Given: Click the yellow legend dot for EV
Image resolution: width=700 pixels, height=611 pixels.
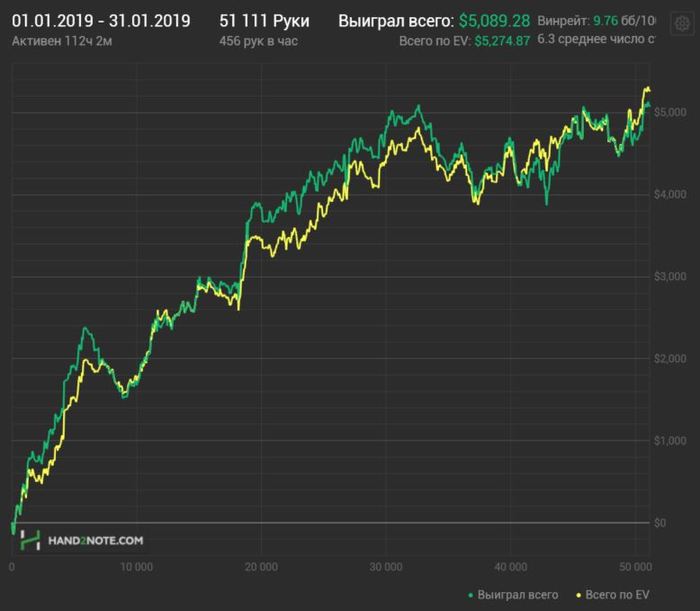Looking at the screenshot, I should (579, 595).
